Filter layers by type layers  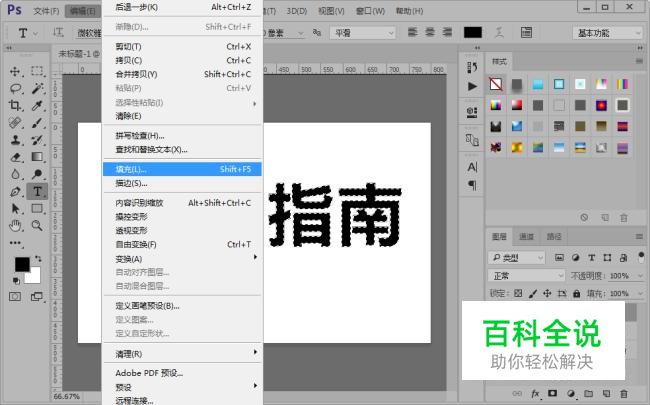pyautogui.click(x=592, y=258)
